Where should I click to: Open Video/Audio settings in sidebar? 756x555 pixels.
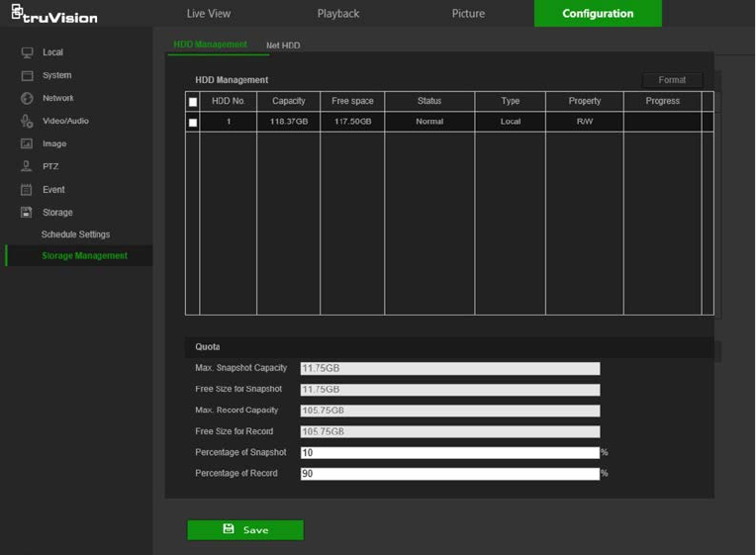pyautogui.click(x=65, y=121)
